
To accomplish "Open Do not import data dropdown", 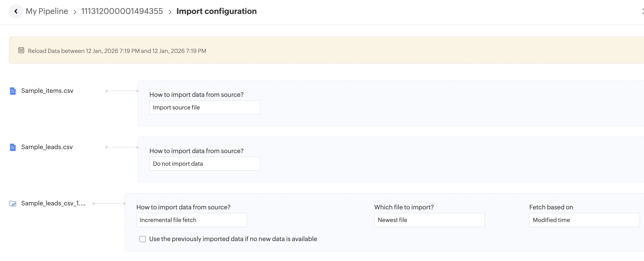I will pos(204,164).
